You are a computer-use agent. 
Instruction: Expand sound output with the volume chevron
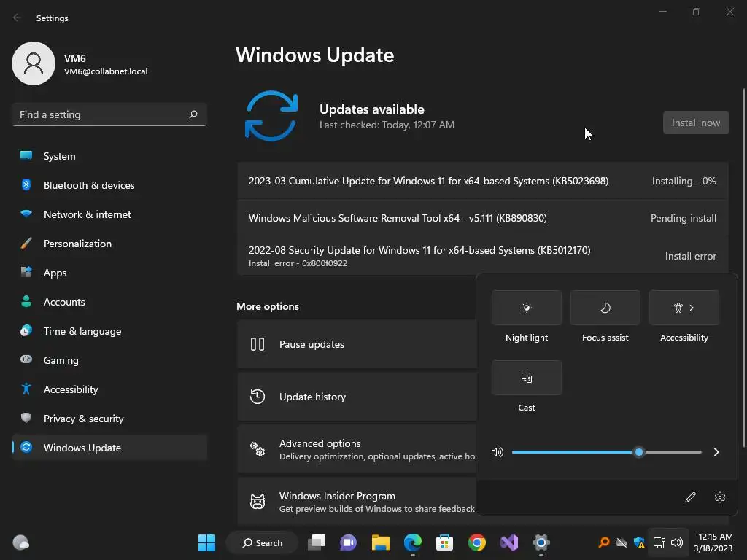click(716, 452)
